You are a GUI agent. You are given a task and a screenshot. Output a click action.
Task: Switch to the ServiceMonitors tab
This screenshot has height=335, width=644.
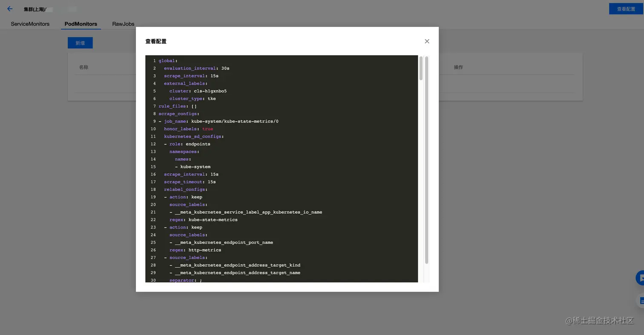[30, 24]
